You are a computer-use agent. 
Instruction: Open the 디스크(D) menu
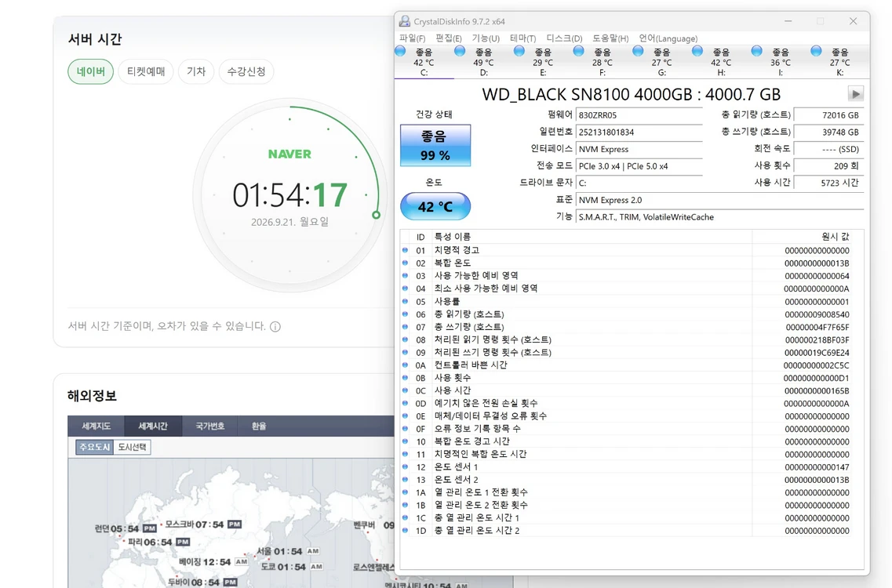point(564,38)
